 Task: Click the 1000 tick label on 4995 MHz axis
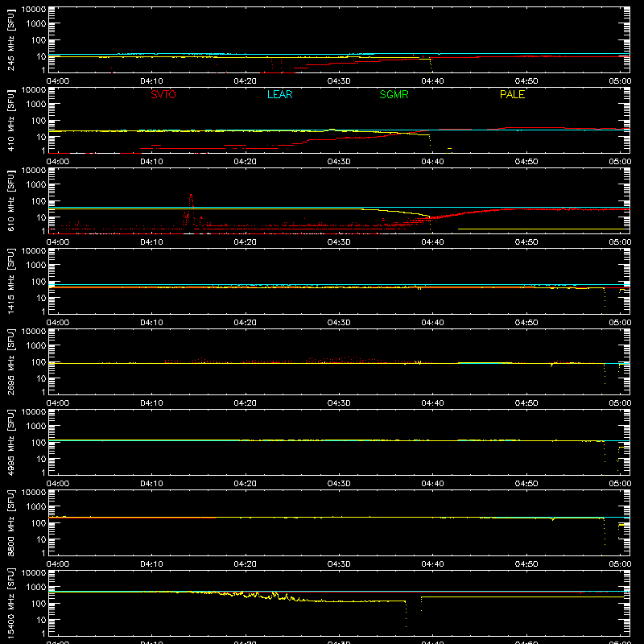[x=36, y=426]
